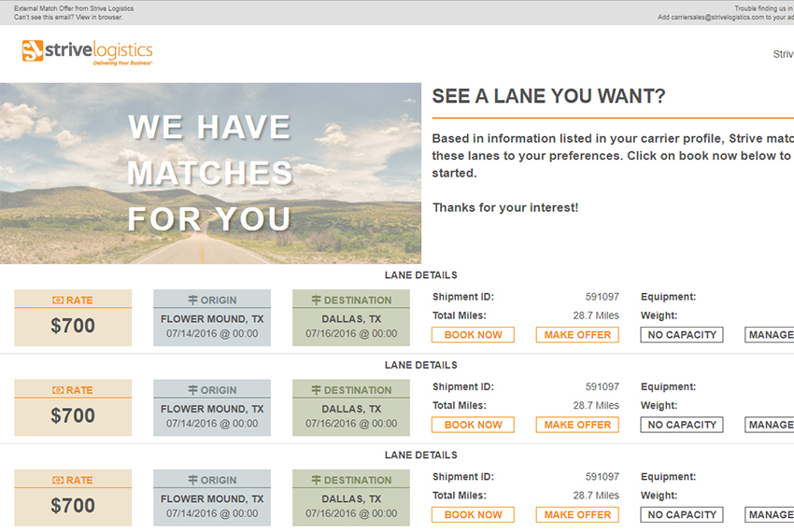Make an offer on the second lane
794x532 pixels.
(577, 425)
